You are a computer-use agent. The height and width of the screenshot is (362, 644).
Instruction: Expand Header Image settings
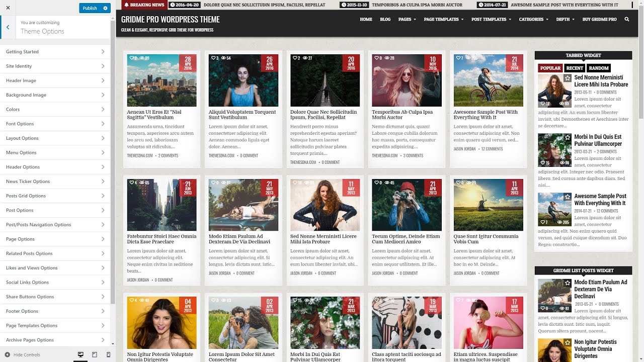[55, 80]
